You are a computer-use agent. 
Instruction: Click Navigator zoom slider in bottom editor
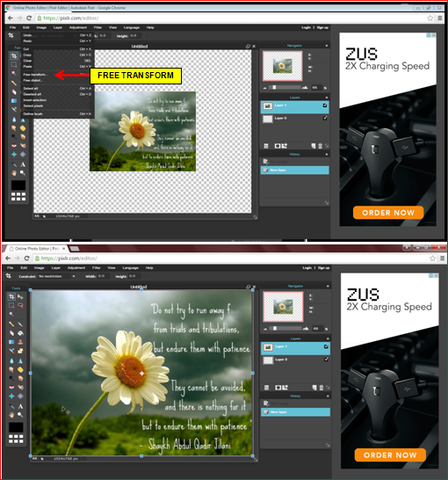coord(286,329)
